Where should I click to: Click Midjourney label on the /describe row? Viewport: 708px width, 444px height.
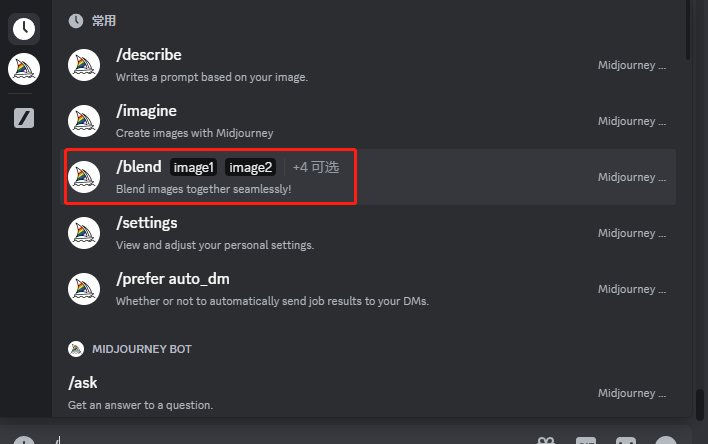click(632, 65)
